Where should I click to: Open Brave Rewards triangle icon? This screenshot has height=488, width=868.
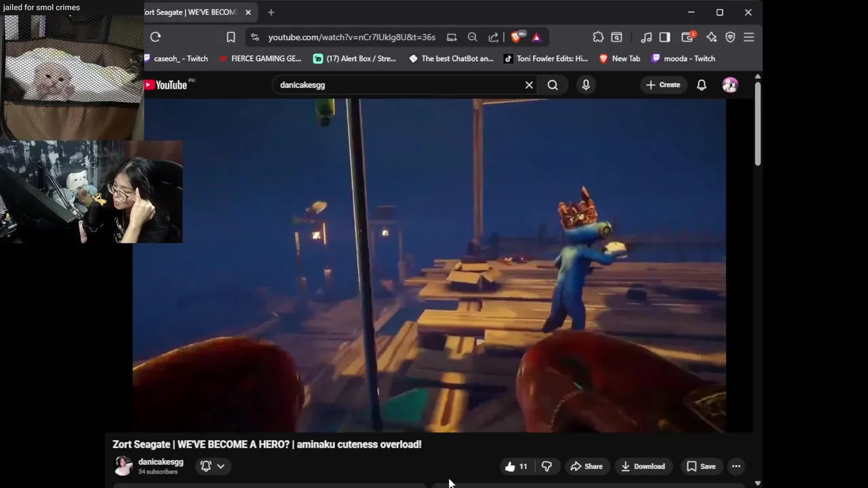click(x=536, y=37)
